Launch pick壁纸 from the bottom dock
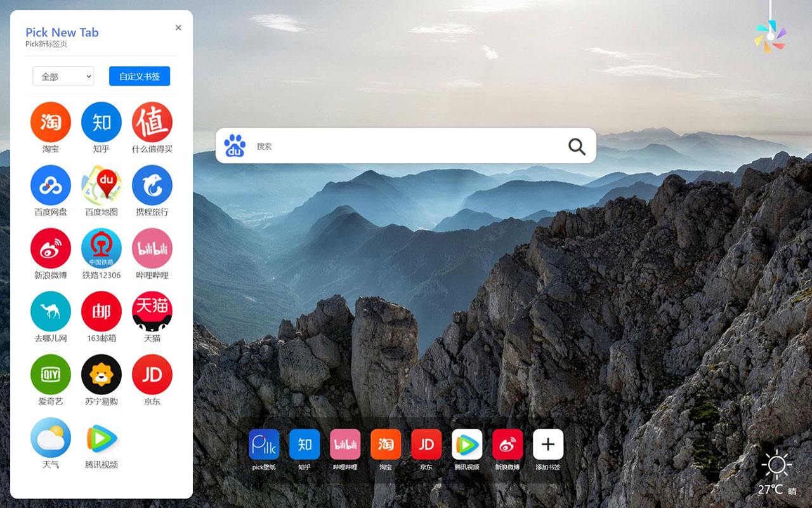This screenshot has width=812, height=508. pyautogui.click(x=264, y=444)
